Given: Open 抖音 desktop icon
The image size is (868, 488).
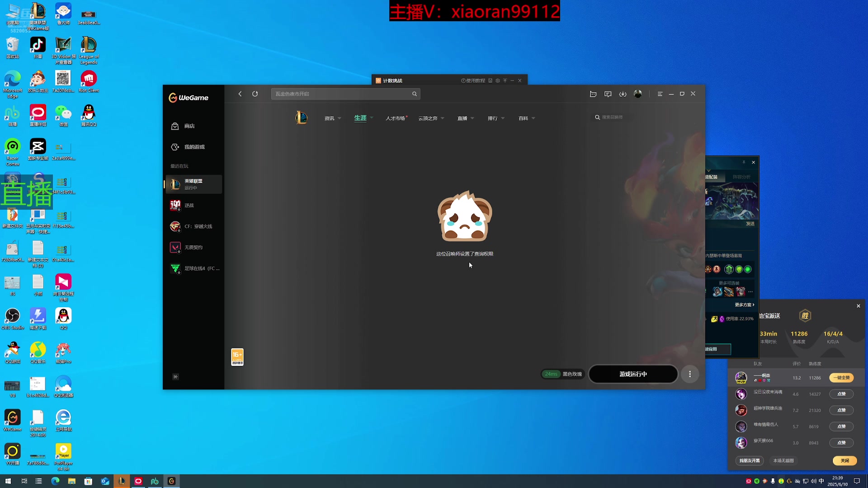Looking at the screenshot, I should 38,47.
